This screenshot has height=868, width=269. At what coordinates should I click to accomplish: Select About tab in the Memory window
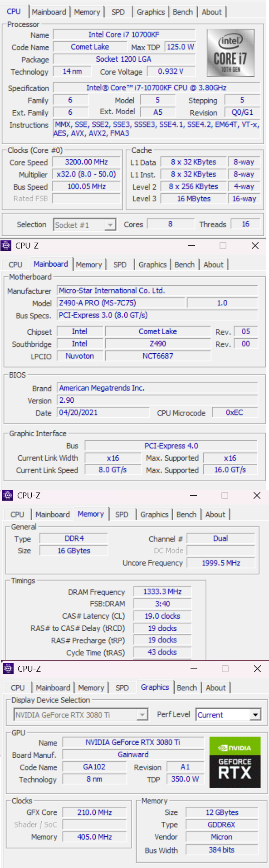(x=215, y=514)
